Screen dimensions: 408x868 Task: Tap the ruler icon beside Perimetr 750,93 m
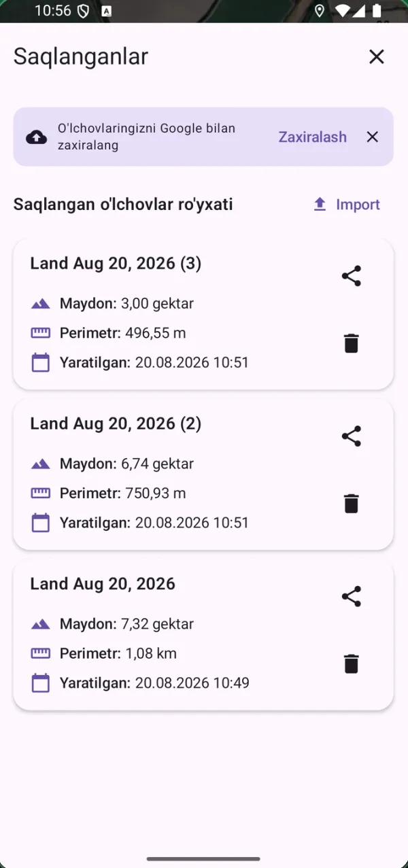click(41, 493)
